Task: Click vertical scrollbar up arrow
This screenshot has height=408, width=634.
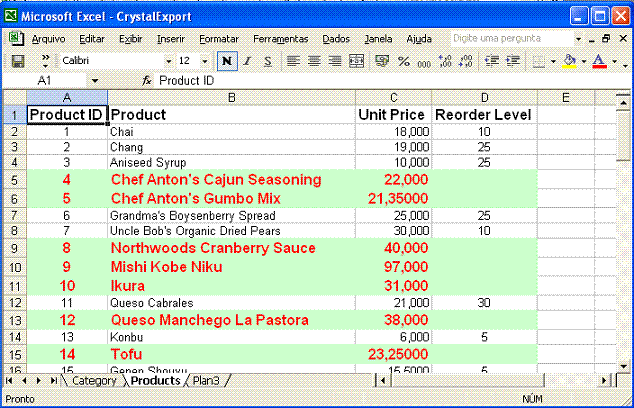Action: point(623,104)
